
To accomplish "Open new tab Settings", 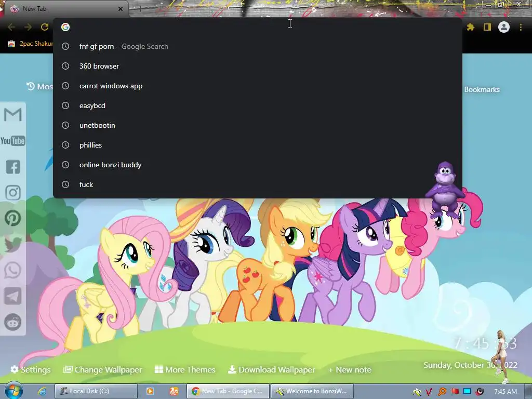I will [x=31, y=369].
